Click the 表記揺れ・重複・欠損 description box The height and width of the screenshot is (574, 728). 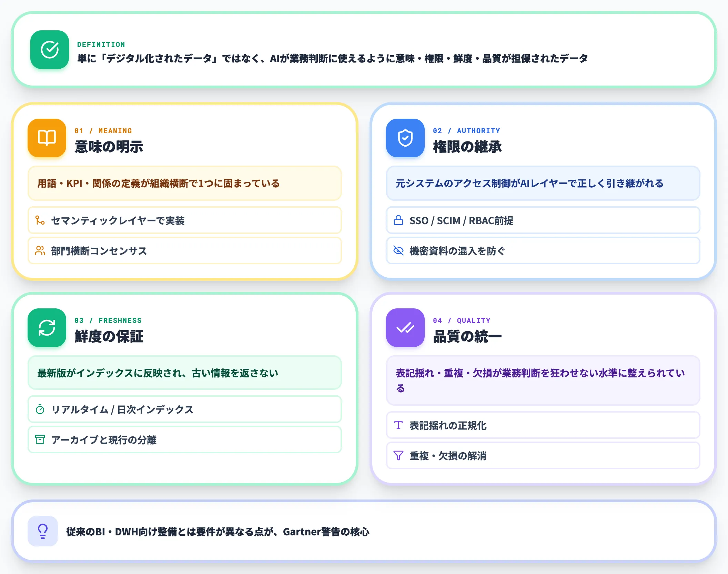click(x=543, y=380)
